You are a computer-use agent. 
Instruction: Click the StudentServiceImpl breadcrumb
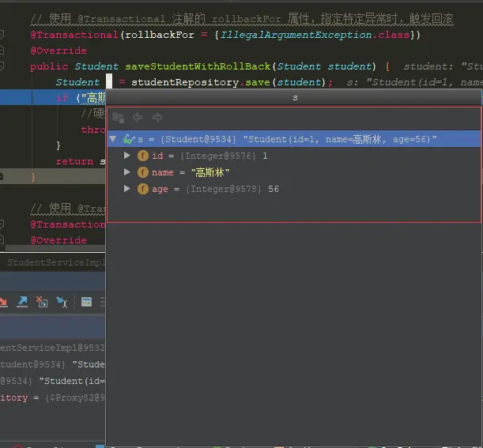(56, 262)
